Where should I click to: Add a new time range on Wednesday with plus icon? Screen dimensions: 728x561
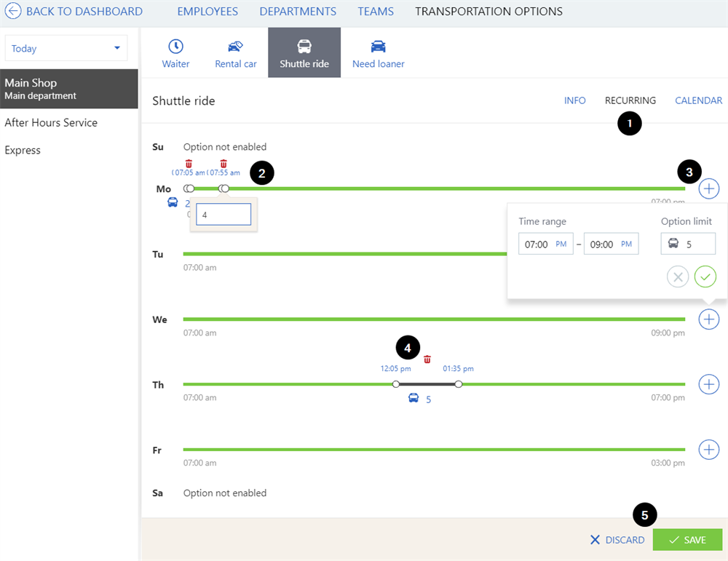[x=708, y=319]
